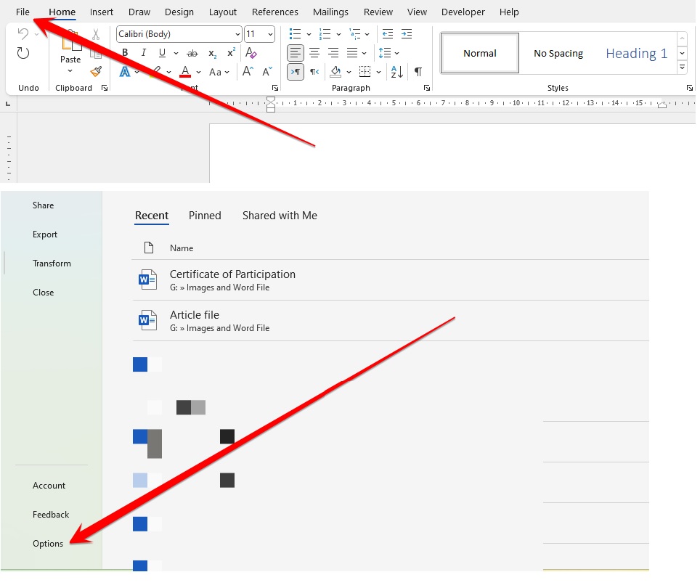This screenshot has width=700, height=588.
Task: Open Change Case Aa dropdown
Action: pos(219,72)
